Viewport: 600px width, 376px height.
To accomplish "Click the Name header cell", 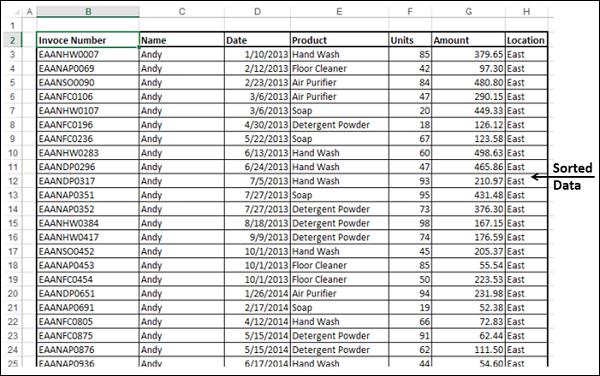I will click(182, 40).
